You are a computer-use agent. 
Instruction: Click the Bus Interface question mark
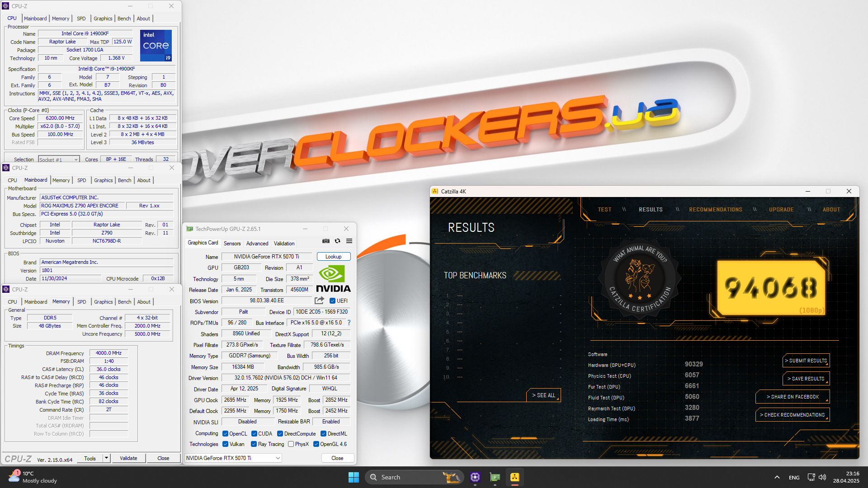pyautogui.click(x=349, y=323)
